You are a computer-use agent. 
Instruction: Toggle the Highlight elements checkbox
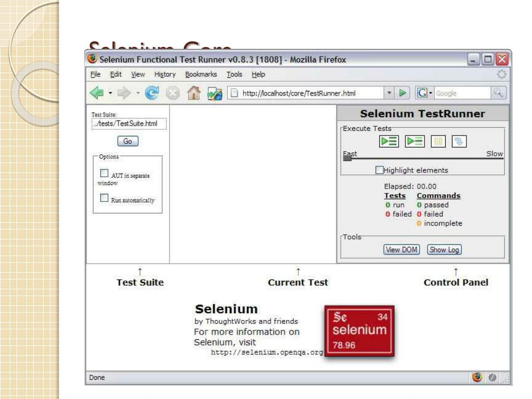coord(379,170)
